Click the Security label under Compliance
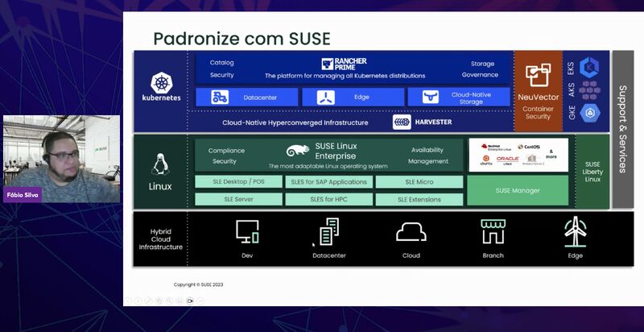The image size is (644, 332). click(225, 161)
